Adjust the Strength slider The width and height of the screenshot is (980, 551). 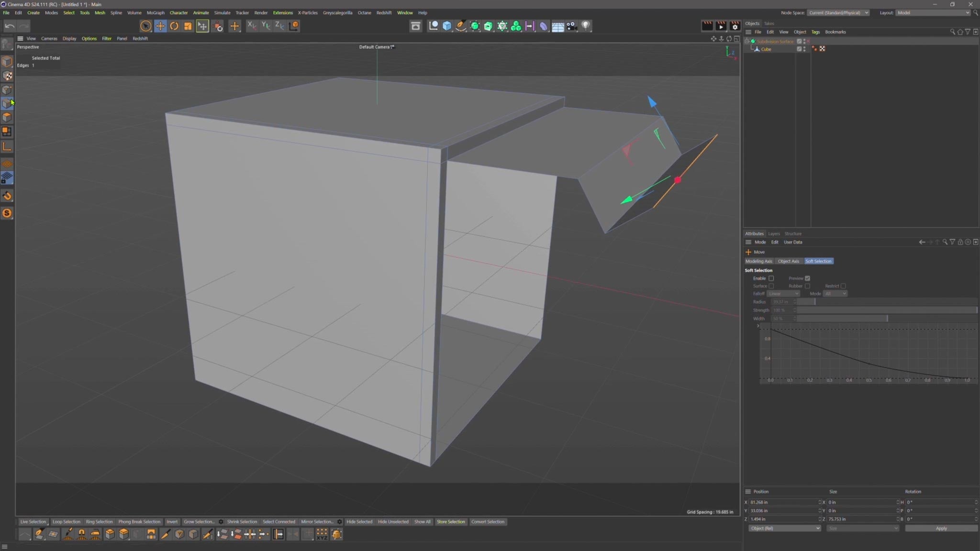coord(885,310)
